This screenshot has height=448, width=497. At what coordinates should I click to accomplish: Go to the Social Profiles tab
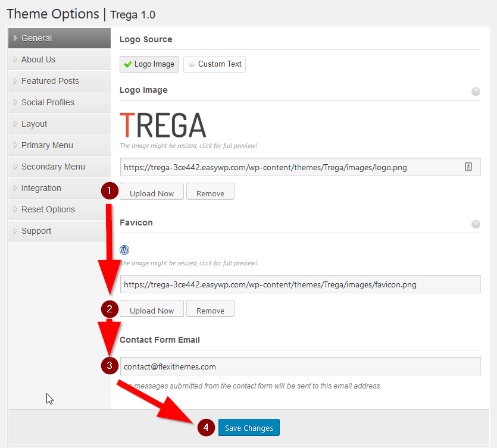click(x=60, y=102)
